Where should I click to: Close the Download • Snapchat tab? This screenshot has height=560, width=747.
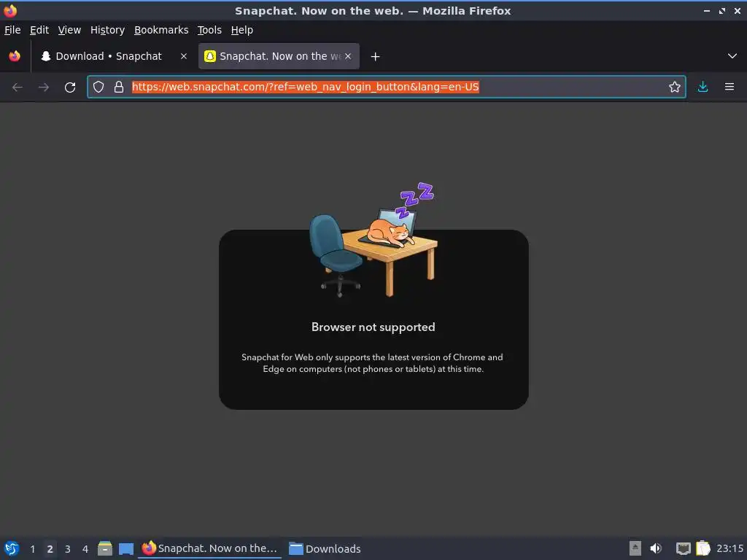pos(183,56)
